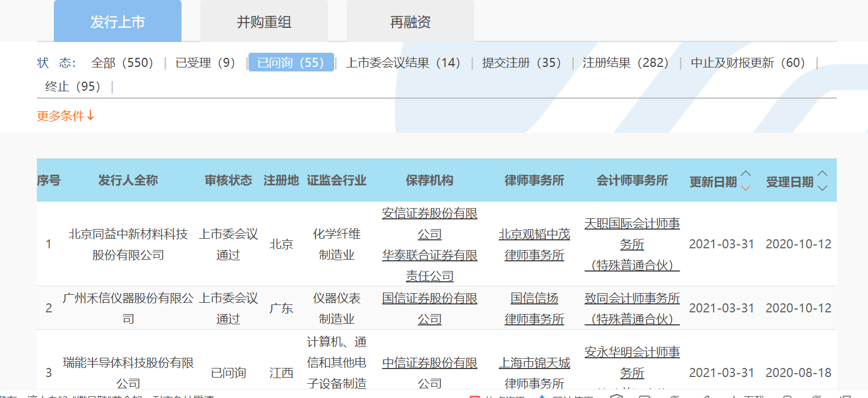
Task: Open 国信证券股份有限公司 sponsor link
Action: point(429,308)
